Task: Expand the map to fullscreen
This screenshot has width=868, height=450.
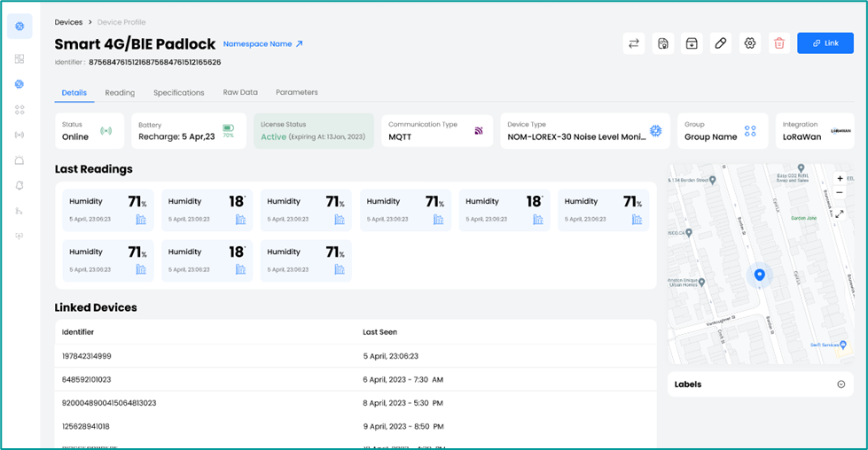Action: (840, 213)
